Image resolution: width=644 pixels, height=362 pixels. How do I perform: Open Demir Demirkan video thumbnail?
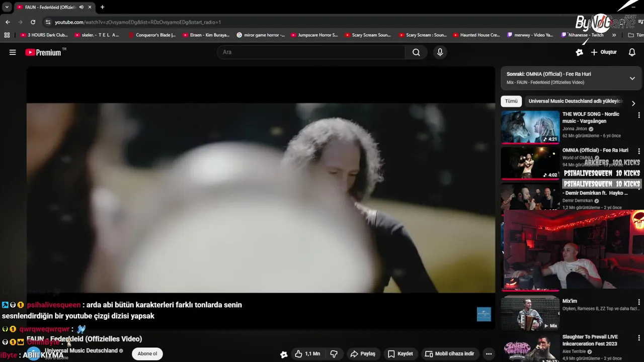[x=530, y=197]
